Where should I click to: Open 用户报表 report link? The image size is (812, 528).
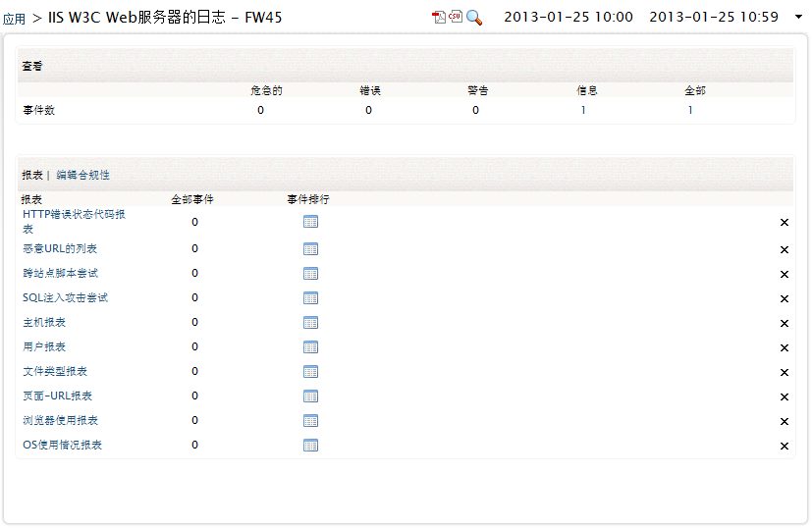pos(44,346)
